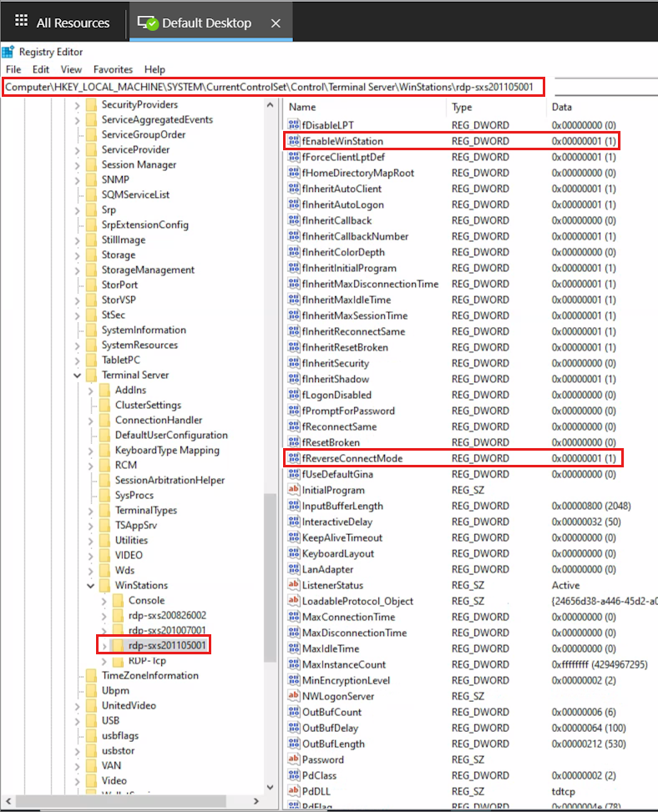Click the All Resources grid icon
This screenshot has height=812, width=658.
21,21
